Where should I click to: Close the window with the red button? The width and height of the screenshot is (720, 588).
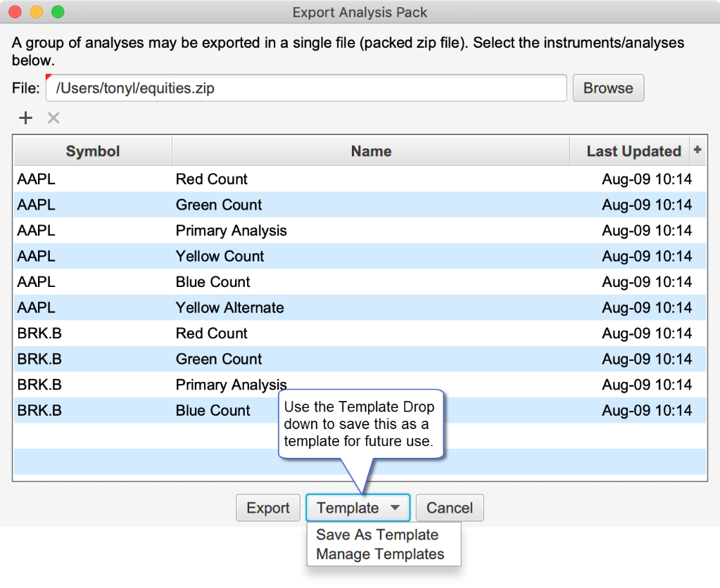[15, 11]
